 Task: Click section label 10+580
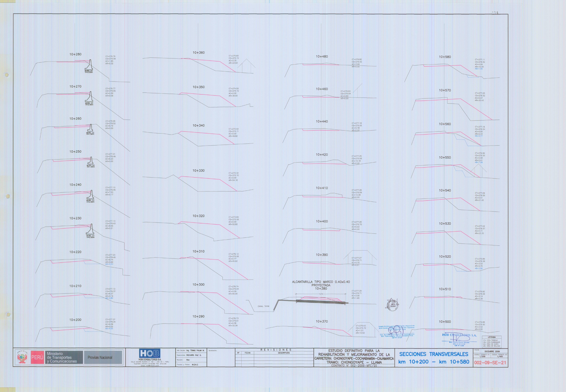445,57
